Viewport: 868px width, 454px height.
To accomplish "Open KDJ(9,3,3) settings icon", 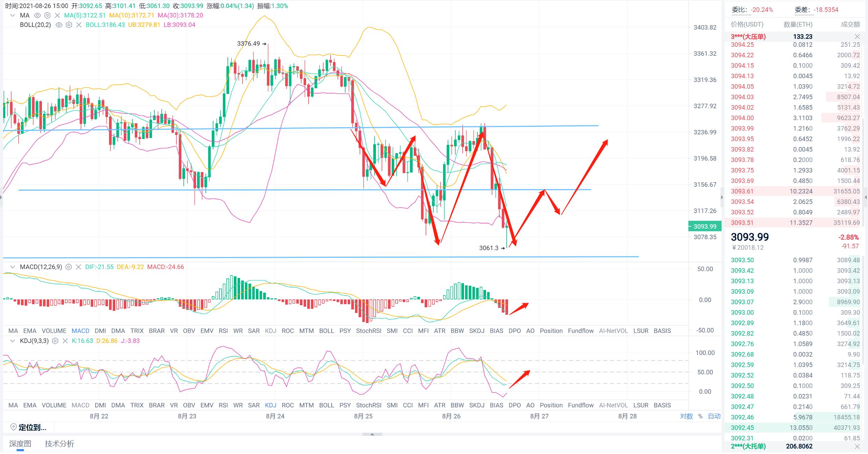I will tap(55, 340).
